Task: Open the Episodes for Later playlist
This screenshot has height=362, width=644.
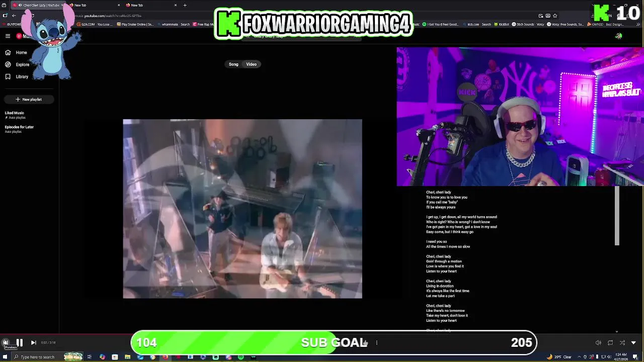Action: tap(19, 129)
